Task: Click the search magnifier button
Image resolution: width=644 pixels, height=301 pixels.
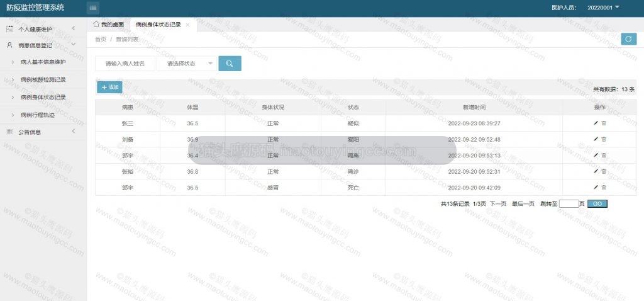Action: click(230, 64)
